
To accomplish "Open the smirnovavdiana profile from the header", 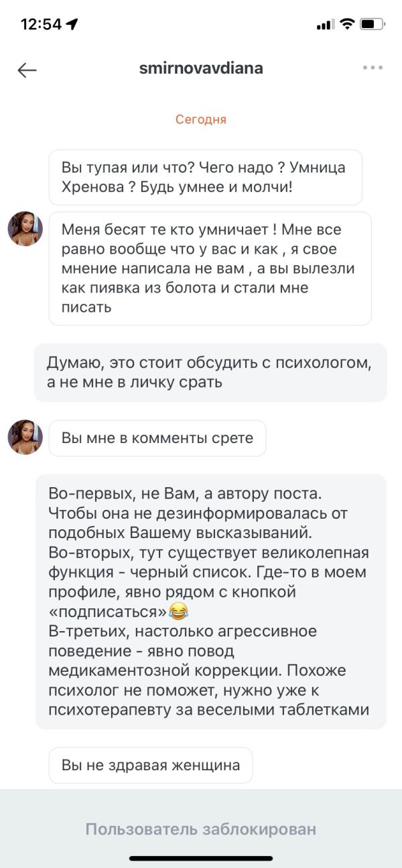I will point(201,68).
